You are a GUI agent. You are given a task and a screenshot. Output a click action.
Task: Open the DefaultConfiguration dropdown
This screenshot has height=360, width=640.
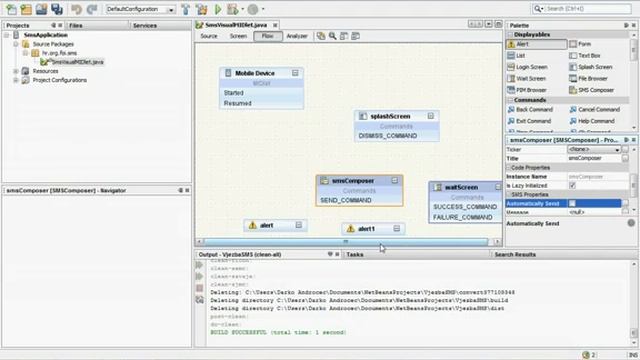171,9
